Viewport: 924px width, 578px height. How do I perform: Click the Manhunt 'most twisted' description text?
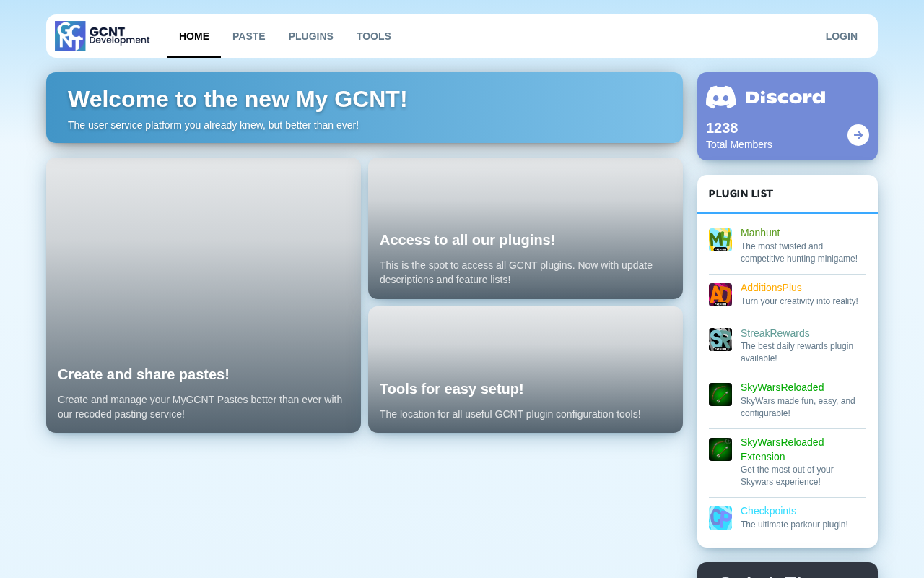(799, 253)
